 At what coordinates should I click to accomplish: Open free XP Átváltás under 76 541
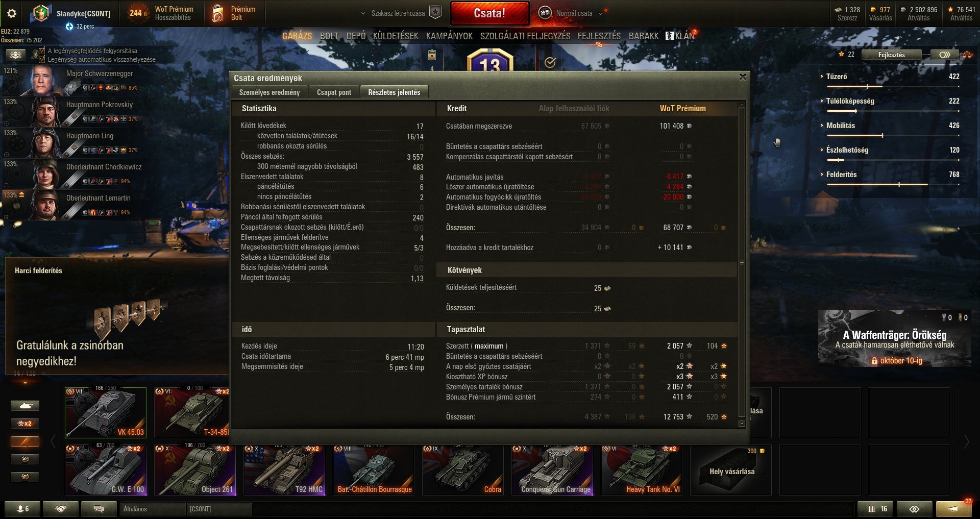point(961,14)
